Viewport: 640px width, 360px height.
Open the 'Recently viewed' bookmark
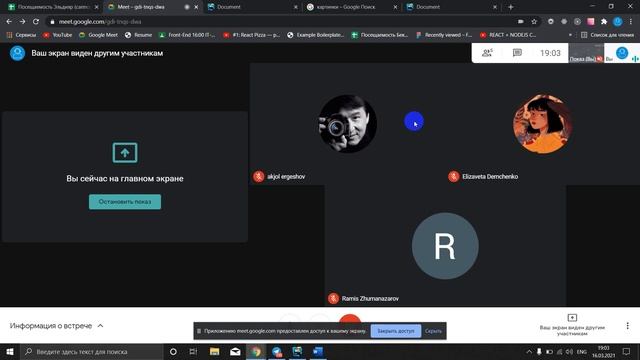(x=444, y=35)
